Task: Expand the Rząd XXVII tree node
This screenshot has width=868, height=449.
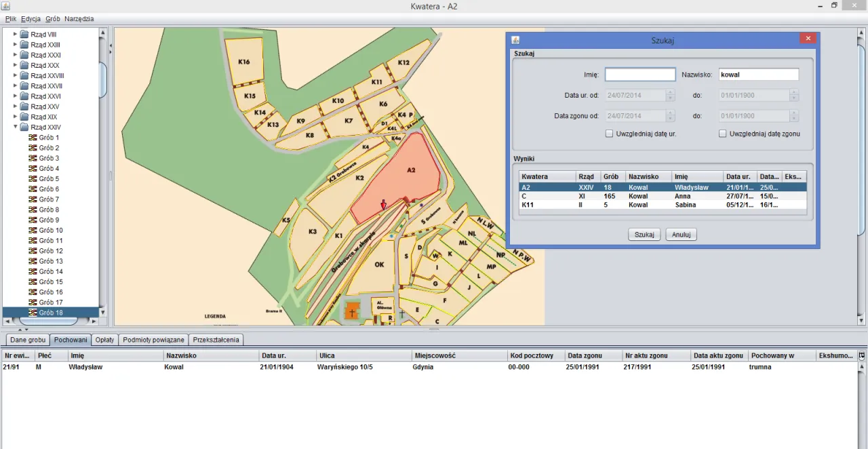Action: coord(15,85)
